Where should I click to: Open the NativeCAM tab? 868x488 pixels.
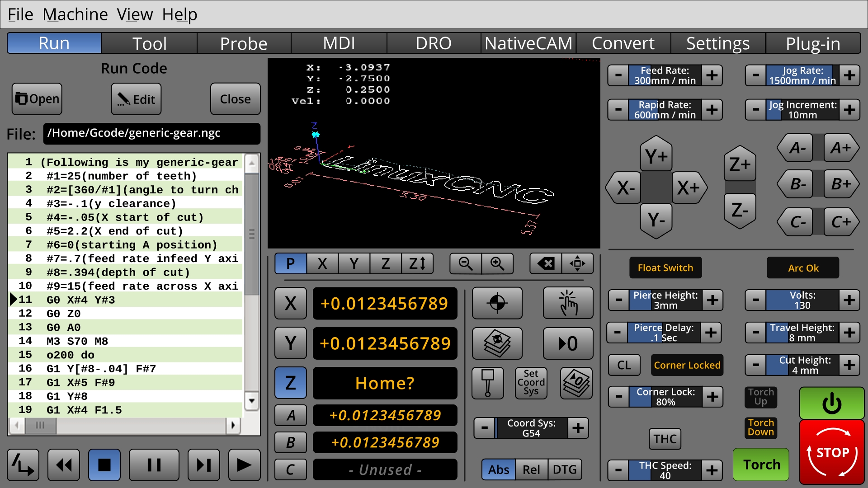[x=528, y=43]
